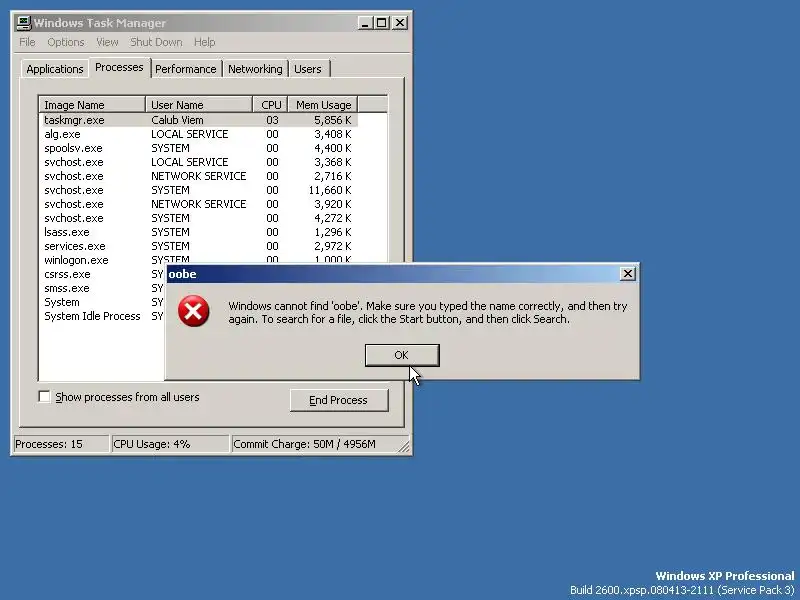Click the Processes: 15 status bar entry
The width and height of the screenshot is (800, 600).
click(61, 444)
